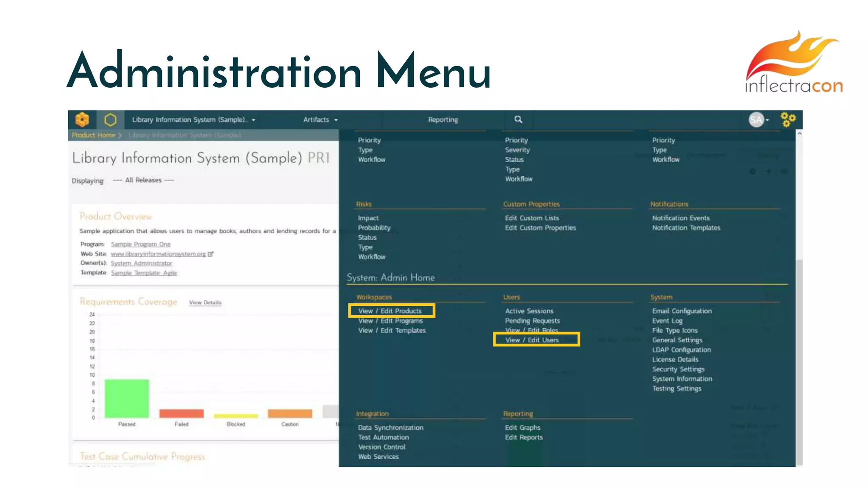This screenshot has height=488, width=868.
Task: Open View / Edit Users
Action: (x=532, y=340)
